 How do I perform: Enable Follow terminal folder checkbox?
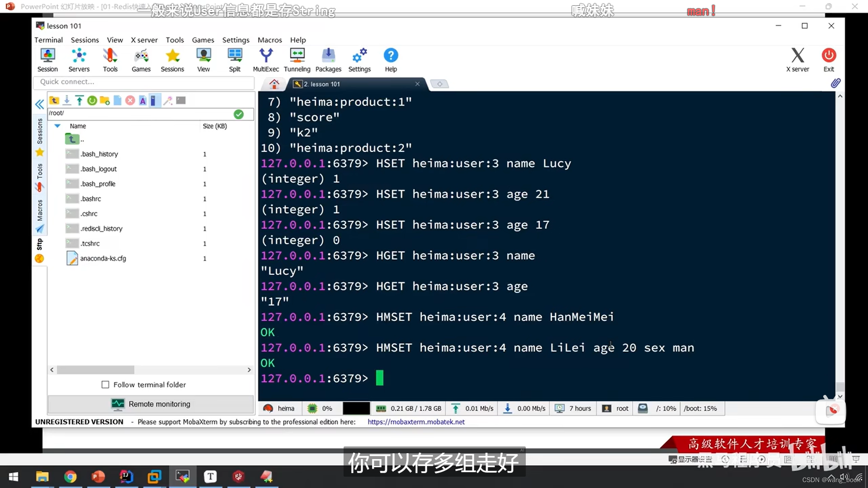pyautogui.click(x=105, y=385)
